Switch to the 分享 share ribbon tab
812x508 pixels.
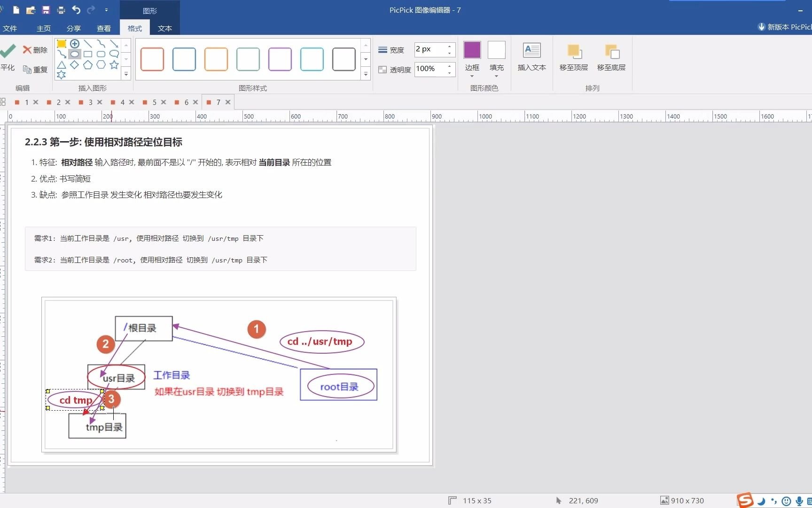point(74,28)
